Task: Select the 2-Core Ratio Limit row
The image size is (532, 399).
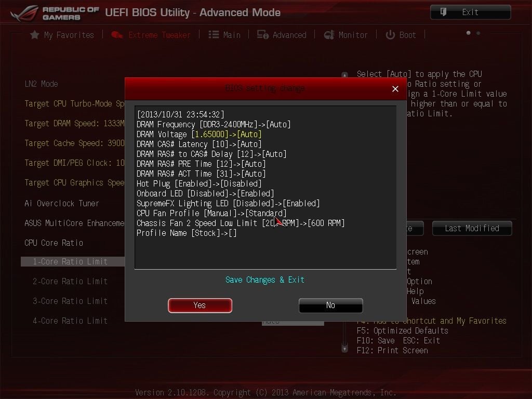Action: pos(70,281)
